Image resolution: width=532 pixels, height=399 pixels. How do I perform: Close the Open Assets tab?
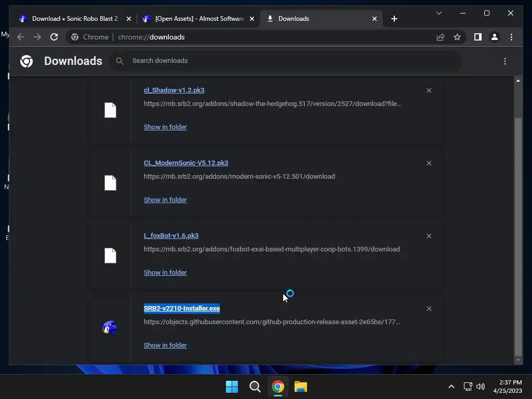pos(252,19)
